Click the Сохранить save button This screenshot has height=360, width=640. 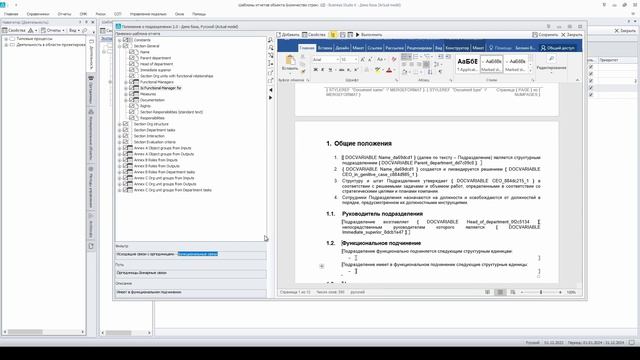[x=545, y=35]
